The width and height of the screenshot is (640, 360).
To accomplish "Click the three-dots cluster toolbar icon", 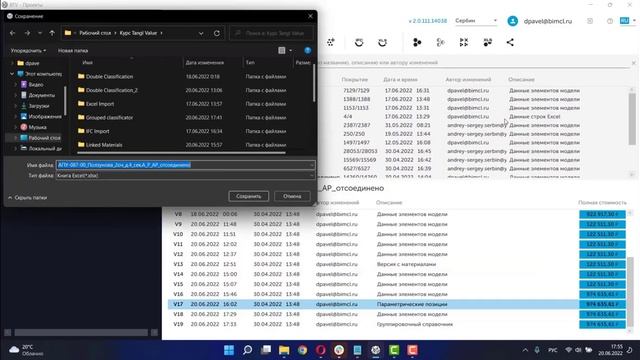I will tap(417, 42).
